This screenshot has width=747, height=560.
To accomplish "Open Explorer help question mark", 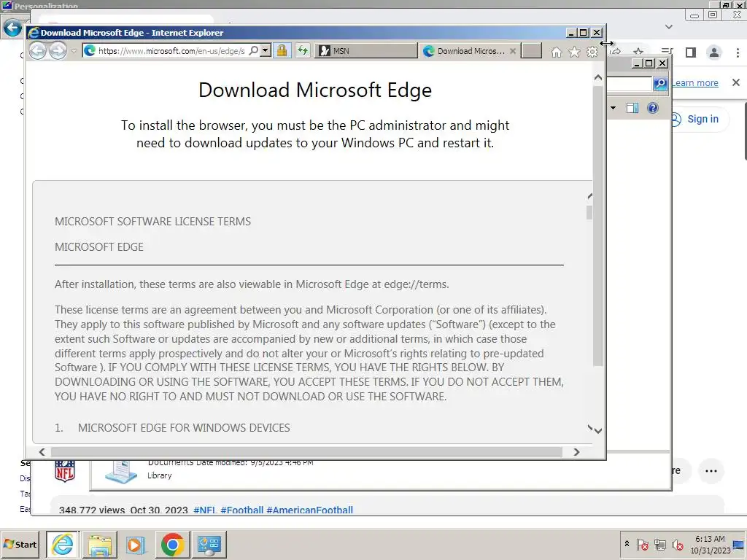I will pyautogui.click(x=653, y=108).
